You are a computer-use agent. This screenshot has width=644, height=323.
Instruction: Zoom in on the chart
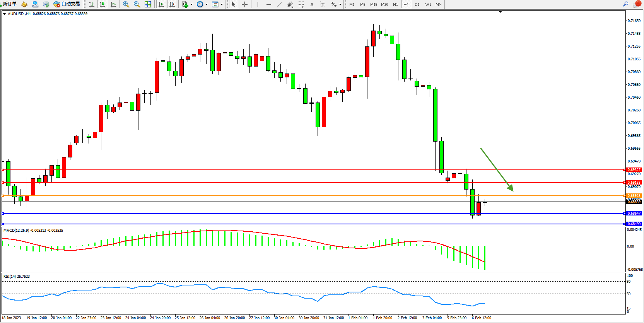(x=126, y=4)
